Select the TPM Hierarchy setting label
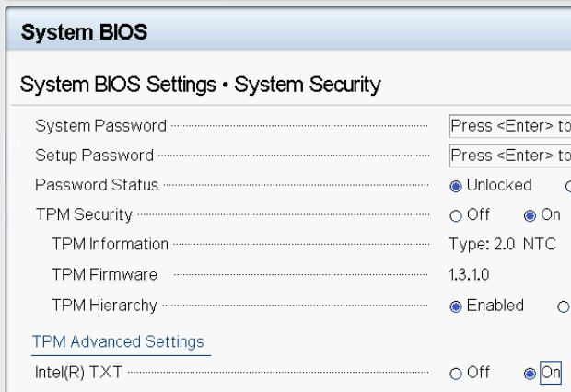This screenshot has width=571, height=392. pos(104,305)
